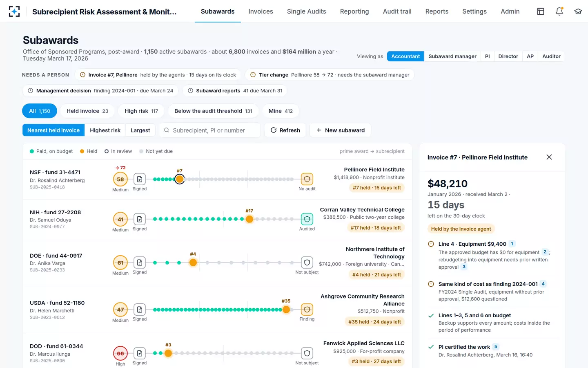Open the layout panel icon in header
Image resolution: width=588 pixels, height=368 pixels.
[x=541, y=11]
